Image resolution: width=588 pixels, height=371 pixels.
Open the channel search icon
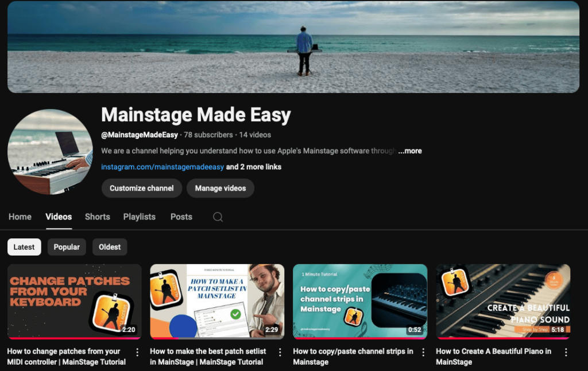(x=218, y=217)
